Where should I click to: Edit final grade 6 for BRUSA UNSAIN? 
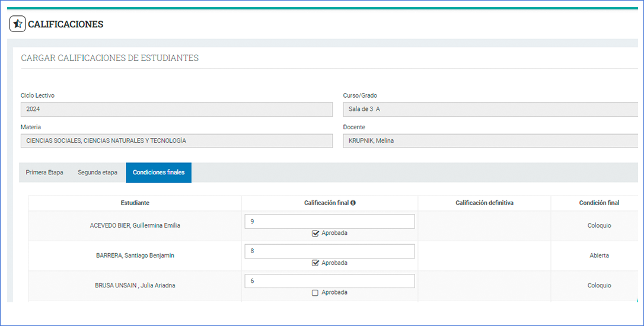click(x=329, y=281)
